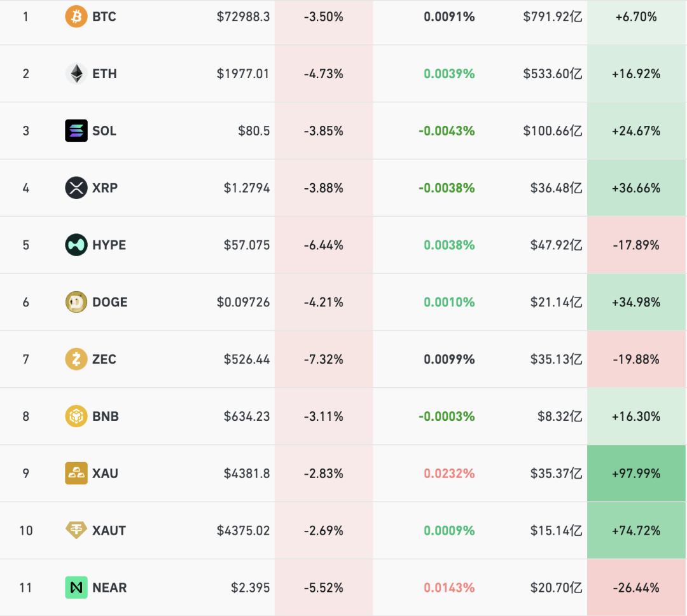687x616 pixels.
Task: Open the XRP ticker name
Action: 105,188
